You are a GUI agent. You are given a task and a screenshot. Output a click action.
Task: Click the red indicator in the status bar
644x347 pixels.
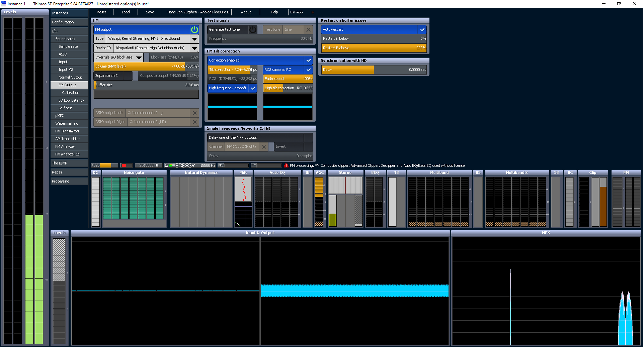(x=124, y=165)
